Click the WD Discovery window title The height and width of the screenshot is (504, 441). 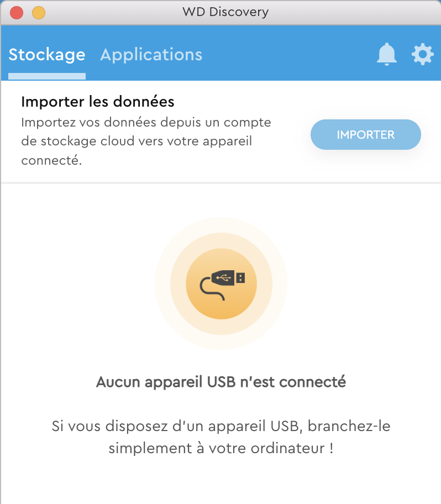(225, 12)
